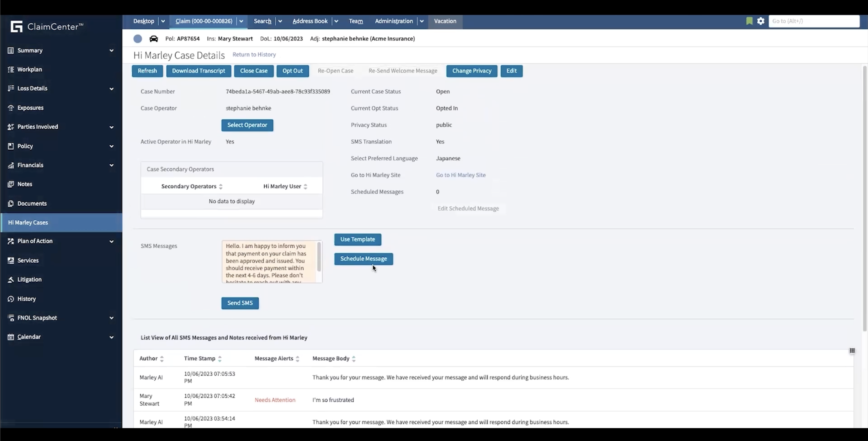Follow the Go to Hi Marley Site link

461,175
